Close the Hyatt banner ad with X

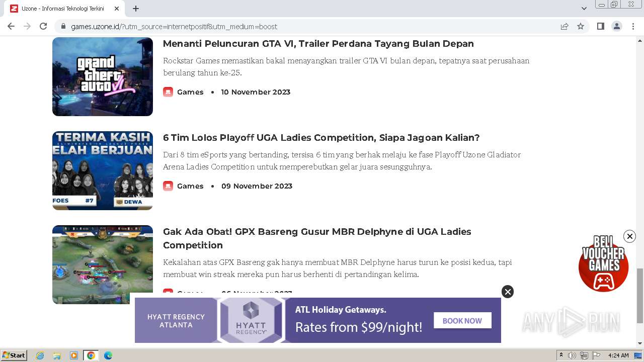tap(508, 292)
